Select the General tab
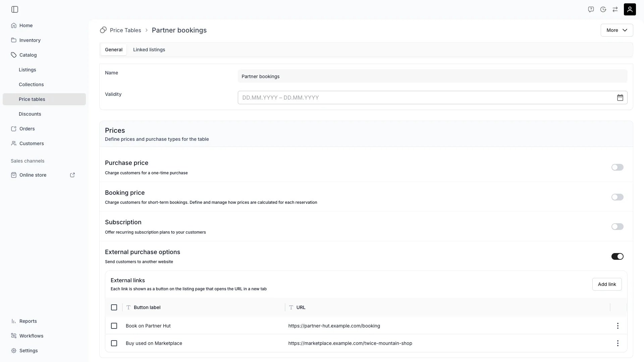Viewport: 644px width, 362px height. 114,50
